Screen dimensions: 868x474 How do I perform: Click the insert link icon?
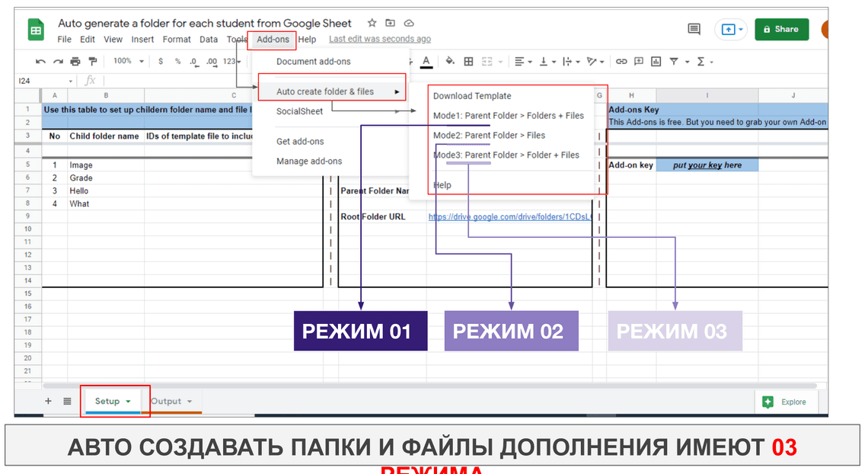click(621, 62)
